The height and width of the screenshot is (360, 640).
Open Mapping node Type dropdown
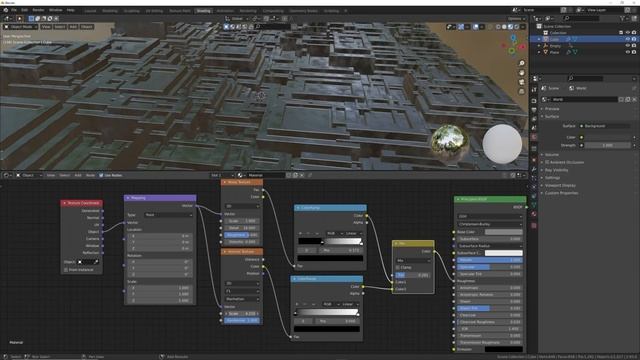(x=168, y=215)
